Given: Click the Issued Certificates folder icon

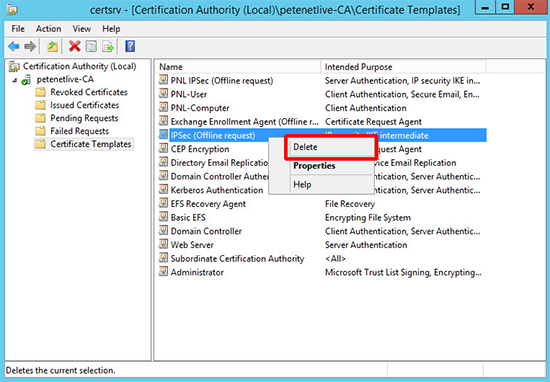Looking at the screenshot, I should pos(40,105).
